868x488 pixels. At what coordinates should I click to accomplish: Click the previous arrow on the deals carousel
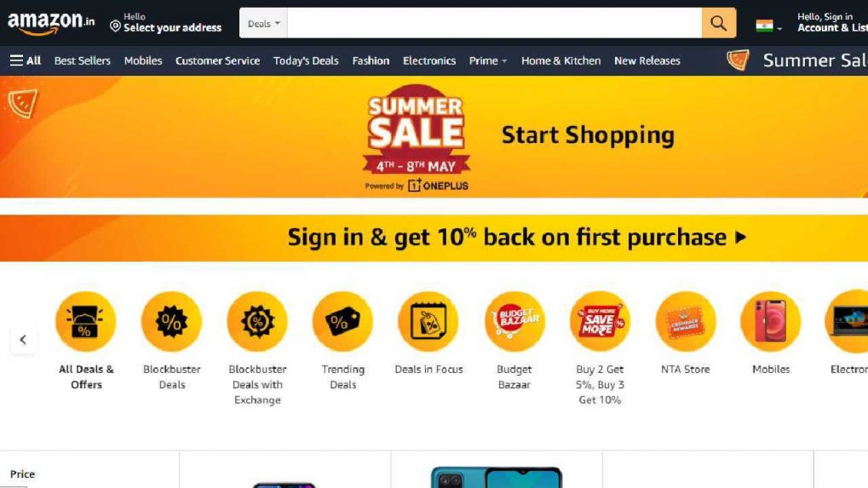click(23, 340)
